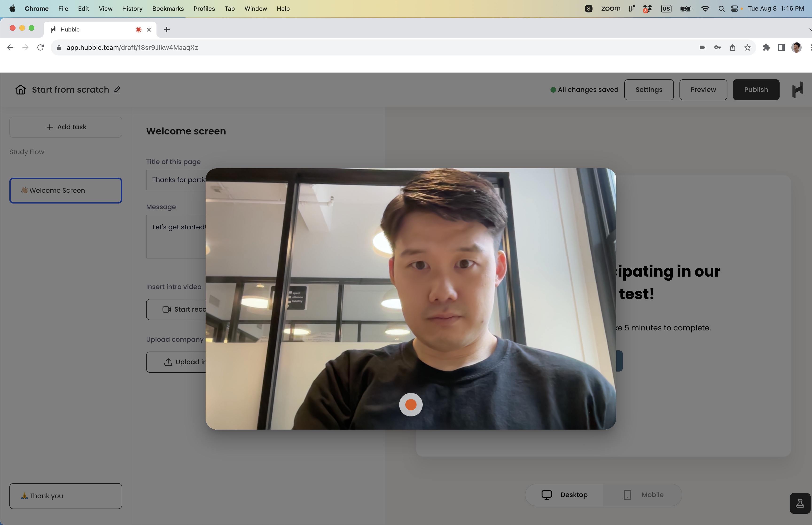812x525 pixels.
Task: Open the Bookmarks menu
Action: point(168,8)
